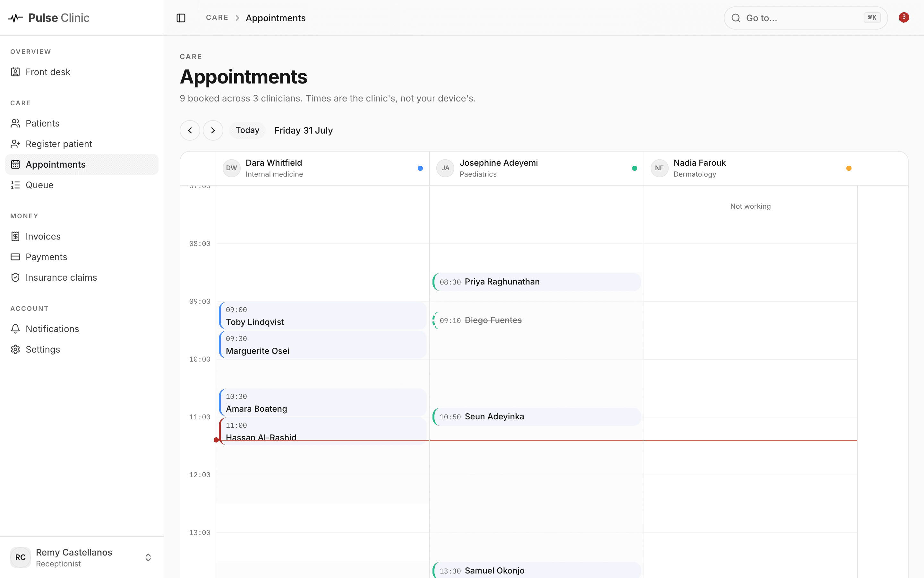Open the 10:30 Amara Boateng appointment
The height and width of the screenshot is (578, 924).
click(323, 403)
